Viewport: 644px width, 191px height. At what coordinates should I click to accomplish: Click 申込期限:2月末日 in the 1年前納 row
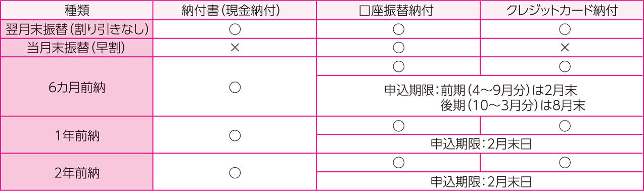click(x=481, y=144)
